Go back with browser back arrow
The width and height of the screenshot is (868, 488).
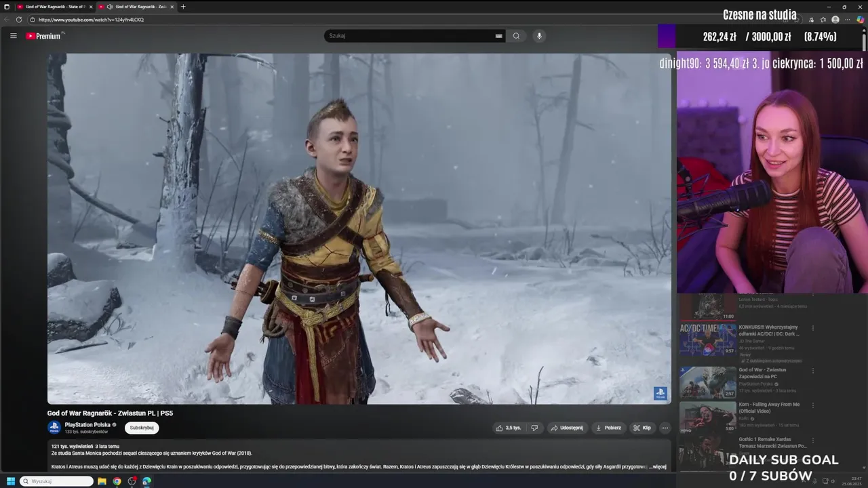(x=6, y=20)
